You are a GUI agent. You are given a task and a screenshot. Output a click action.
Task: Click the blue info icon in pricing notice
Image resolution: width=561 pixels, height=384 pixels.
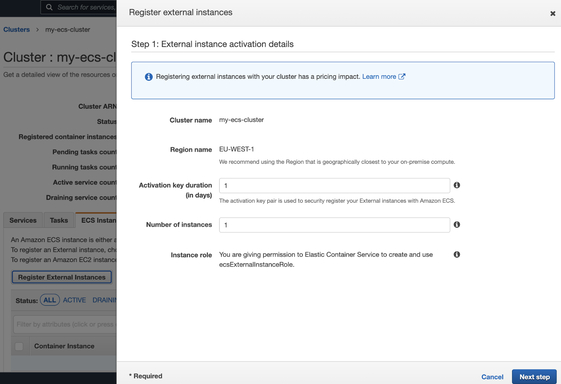[148, 77]
